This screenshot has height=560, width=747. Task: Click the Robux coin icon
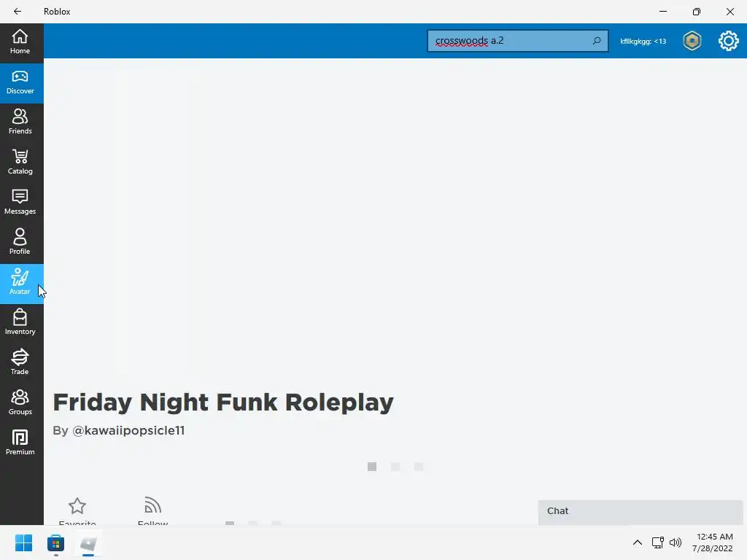pyautogui.click(x=692, y=41)
